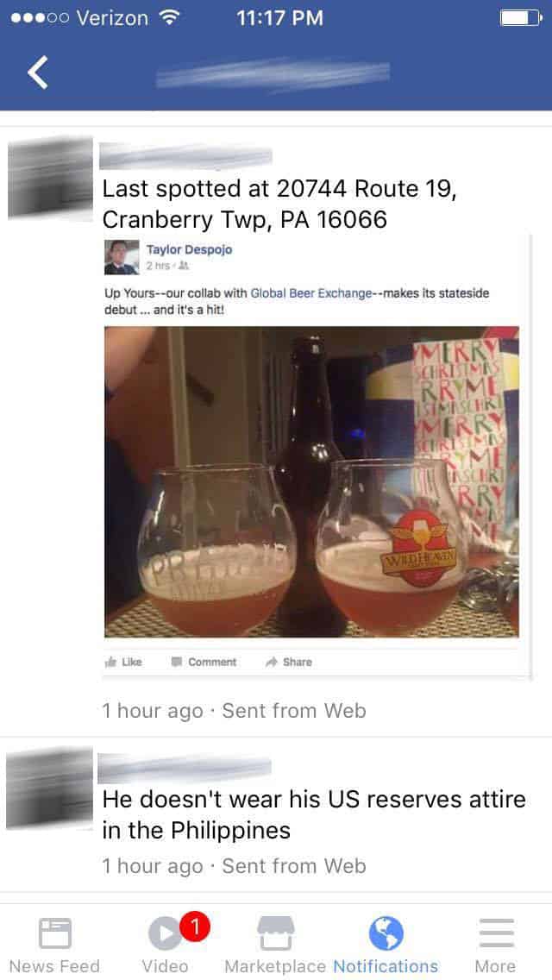Open the beer glasses photo
This screenshot has height=980, width=552.
(x=311, y=482)
